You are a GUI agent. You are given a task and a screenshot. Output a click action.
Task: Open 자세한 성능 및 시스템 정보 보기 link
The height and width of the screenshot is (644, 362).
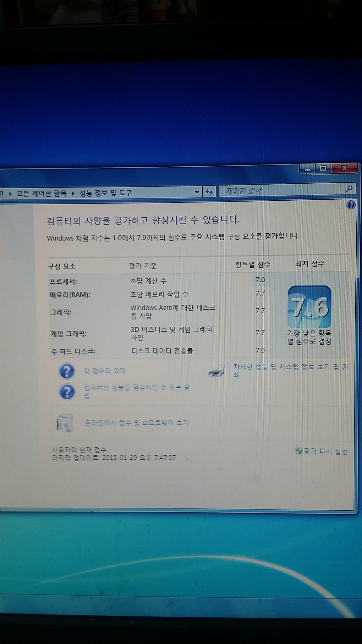pyautogui.click(x=291, y=371)
